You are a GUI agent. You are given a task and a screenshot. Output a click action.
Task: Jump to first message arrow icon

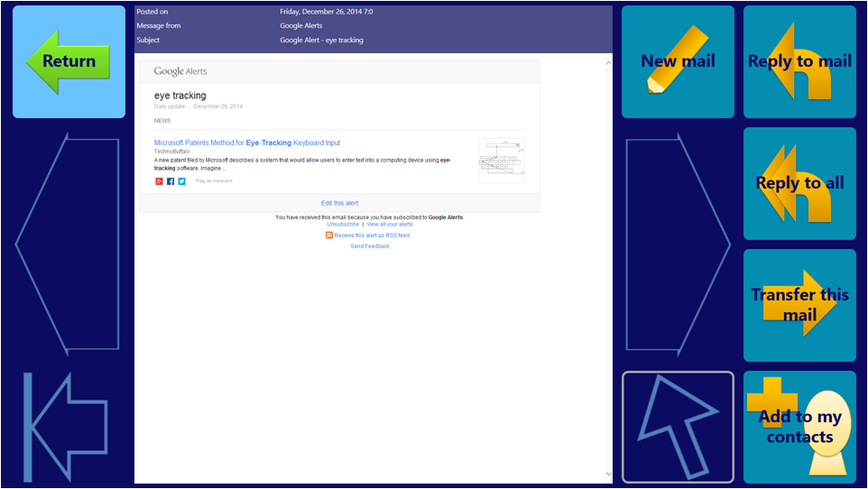65,427
